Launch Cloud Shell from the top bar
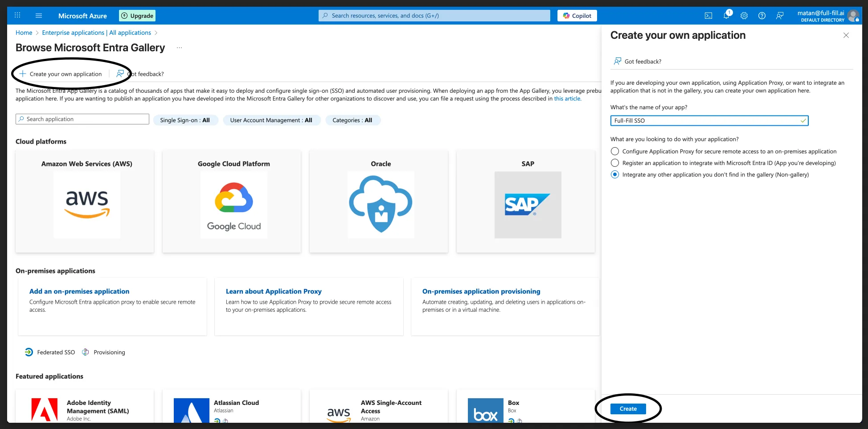Image resolution: width=868 pixels, height=429 pixels. click(x=708, y=16)
